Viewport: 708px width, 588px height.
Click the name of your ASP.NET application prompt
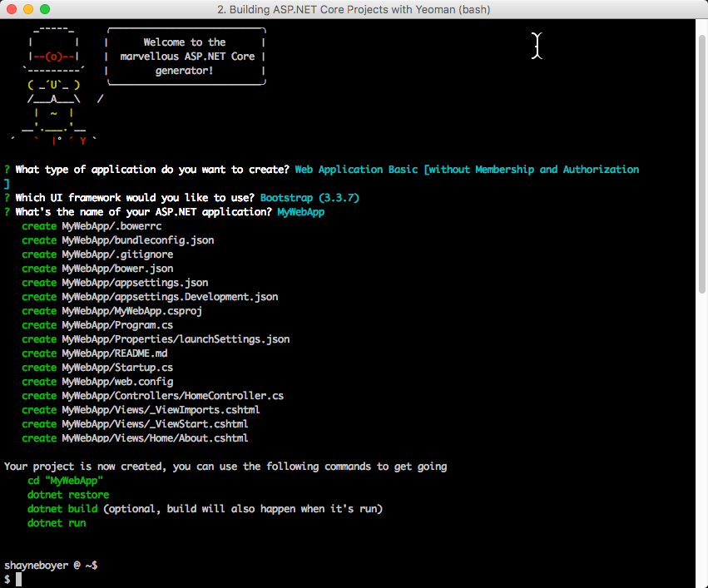click(144, 212)
